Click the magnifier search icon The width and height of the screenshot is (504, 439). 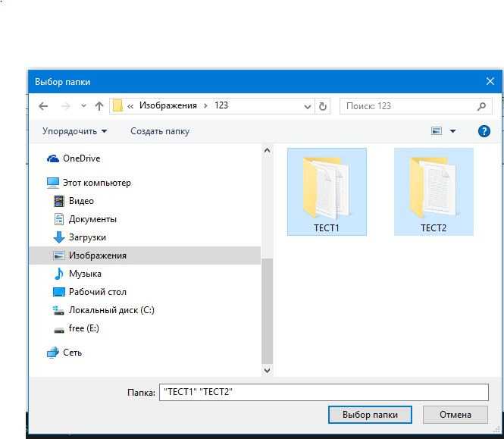(x=481, y=106)
